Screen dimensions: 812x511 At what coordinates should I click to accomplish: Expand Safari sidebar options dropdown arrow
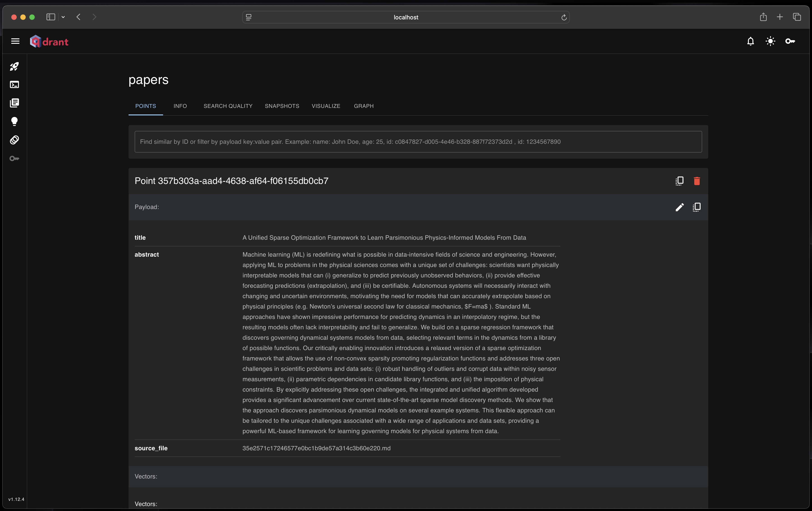[x=63, y=17]
